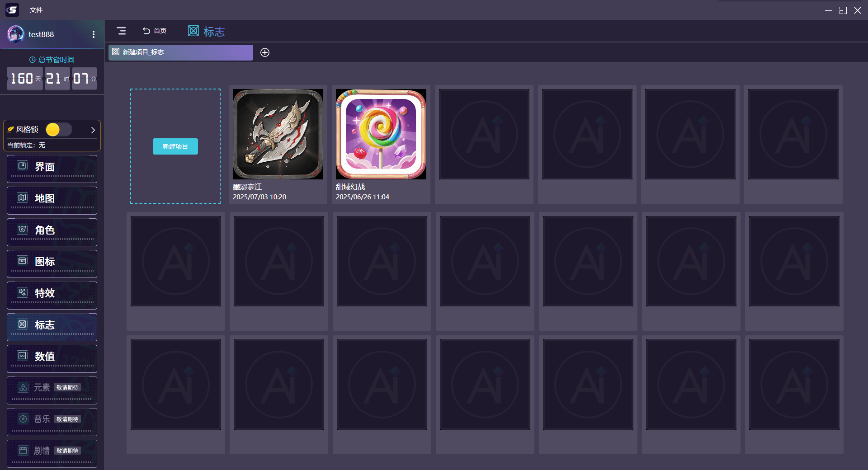Click the test888 user avatar
Viewport: 868px width, 470px height.
[x=16, y=34]
